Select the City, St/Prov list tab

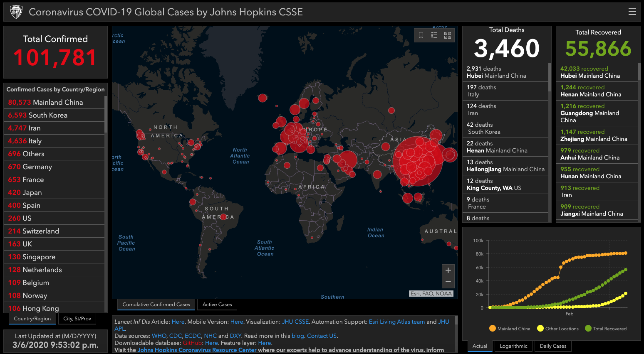pyautogui.click(x=77, y=319)
